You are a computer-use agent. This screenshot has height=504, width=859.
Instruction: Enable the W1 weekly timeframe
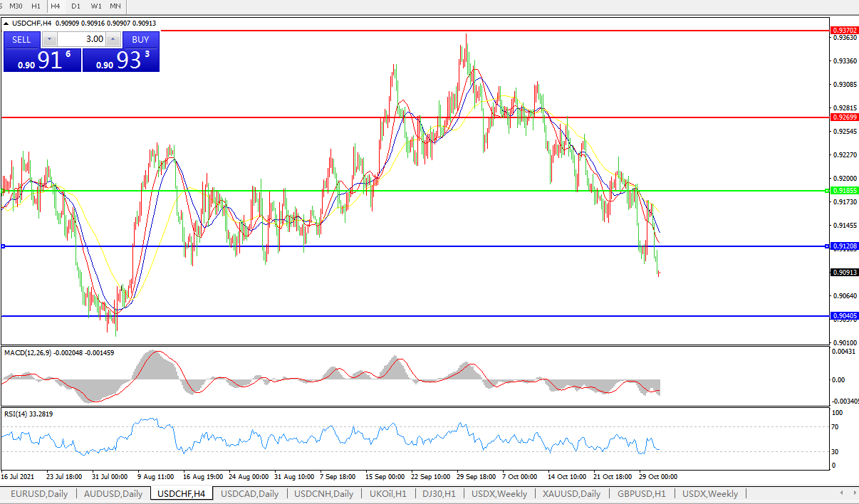[x=96, y=6]
